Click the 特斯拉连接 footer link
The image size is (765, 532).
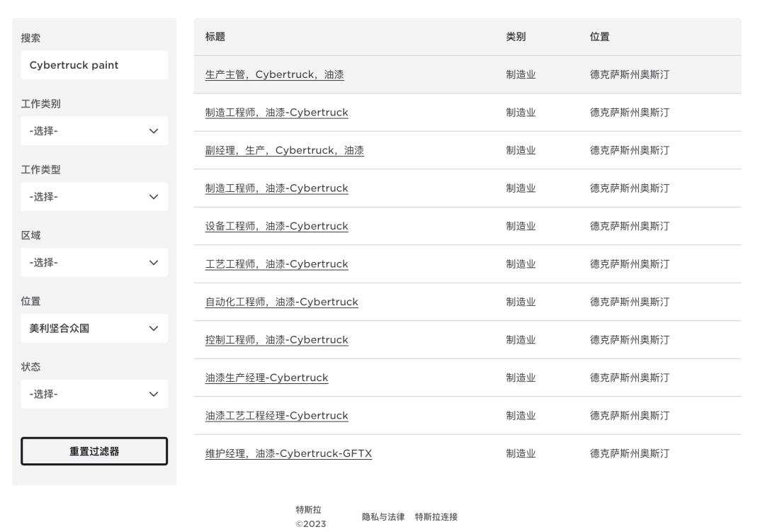[436, 517]
